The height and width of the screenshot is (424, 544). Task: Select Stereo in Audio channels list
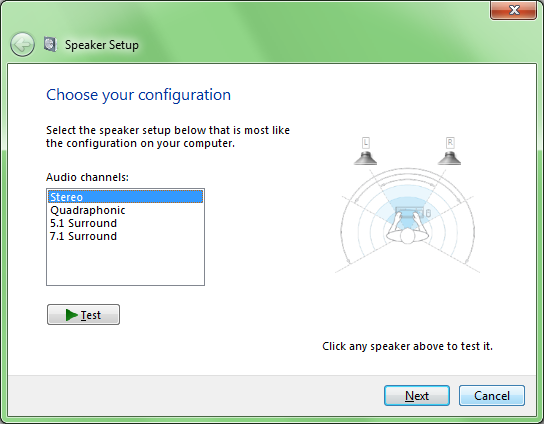click(x=125, y=197)
